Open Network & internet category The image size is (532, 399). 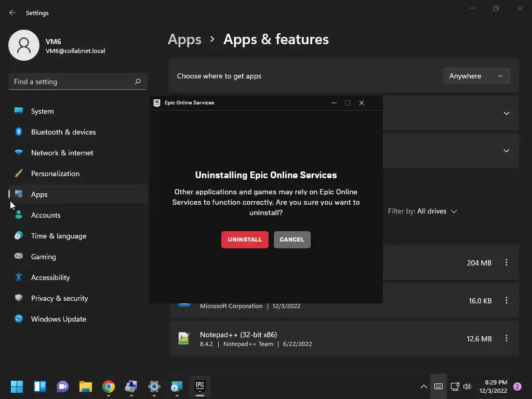78,153
